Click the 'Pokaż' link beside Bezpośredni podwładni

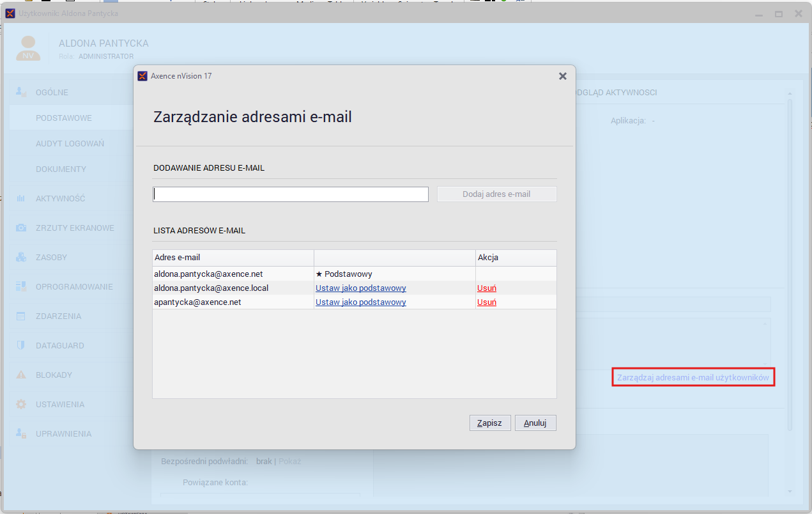click(x=289, y=461)
